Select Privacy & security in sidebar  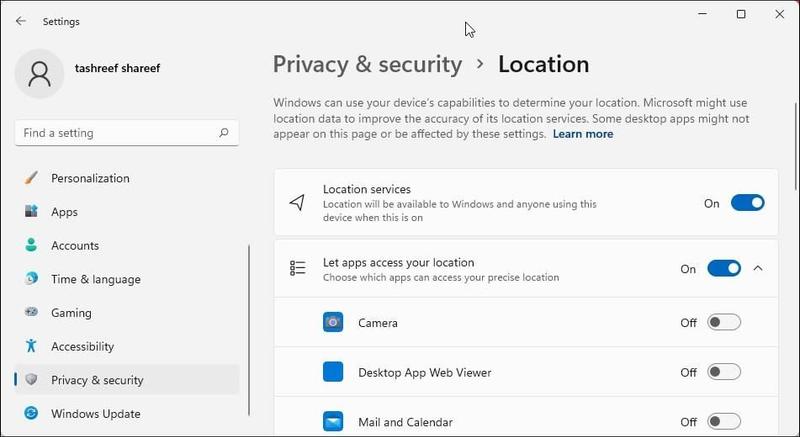(97, 380)
